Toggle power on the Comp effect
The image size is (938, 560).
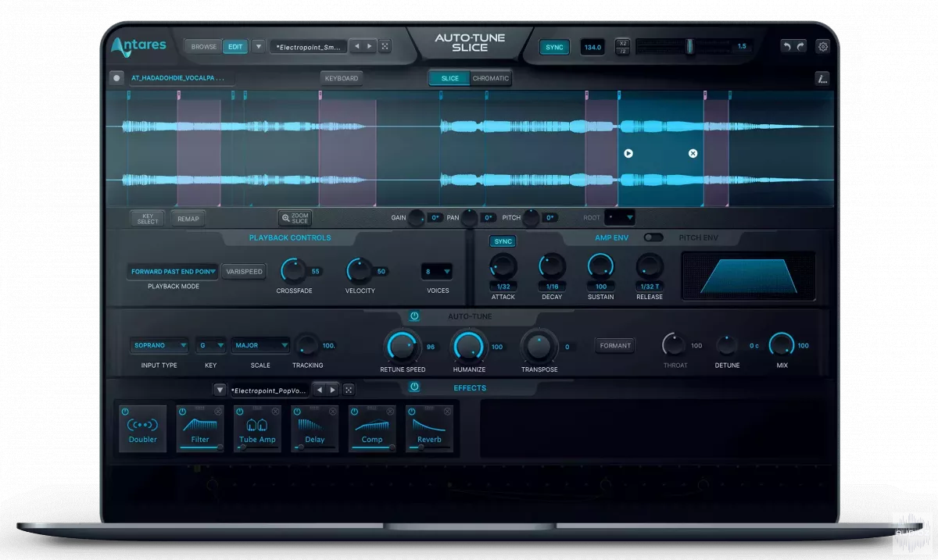(354, 412)
